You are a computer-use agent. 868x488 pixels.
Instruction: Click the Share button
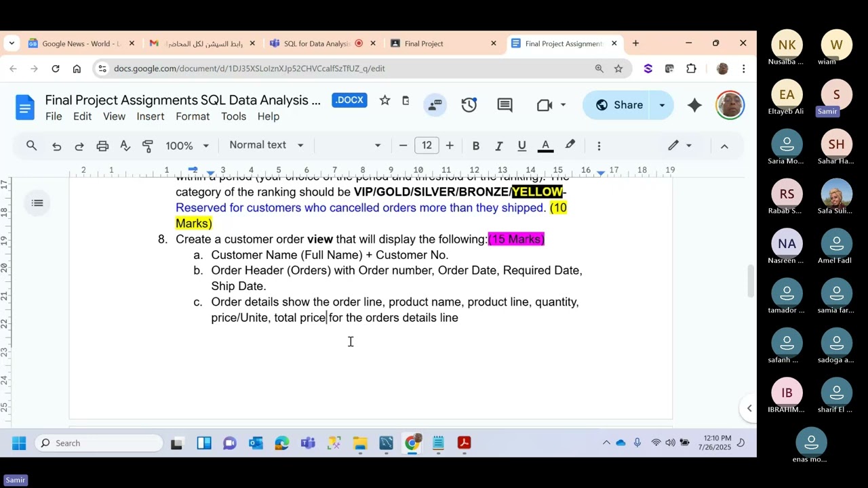pyautogui.click(x=618, y=105)
